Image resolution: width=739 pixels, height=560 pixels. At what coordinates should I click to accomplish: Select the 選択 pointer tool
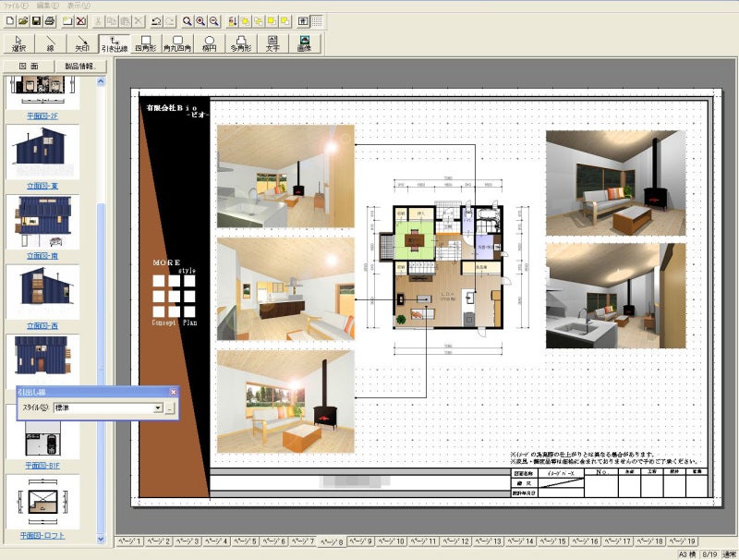click(x=18, y=43)
